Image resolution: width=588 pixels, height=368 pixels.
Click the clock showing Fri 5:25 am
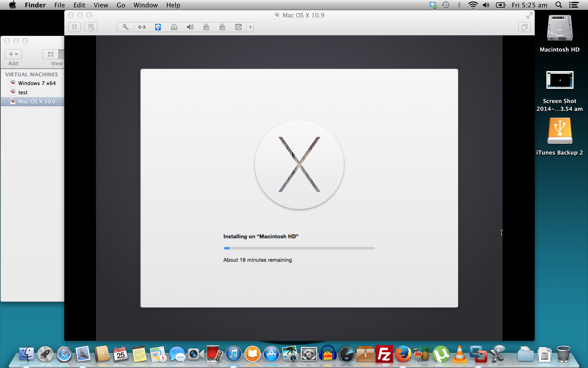(529, 5)
